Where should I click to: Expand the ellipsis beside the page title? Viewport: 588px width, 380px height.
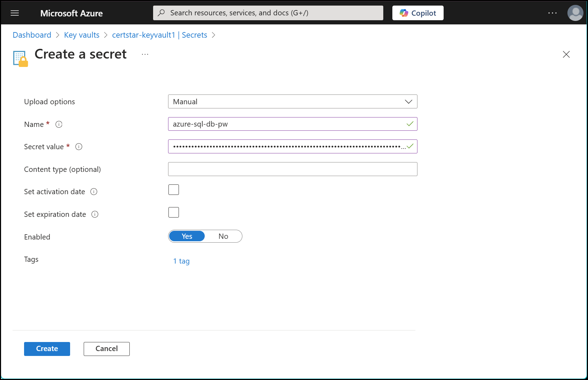pyautogui.click(x=144, y=54)
